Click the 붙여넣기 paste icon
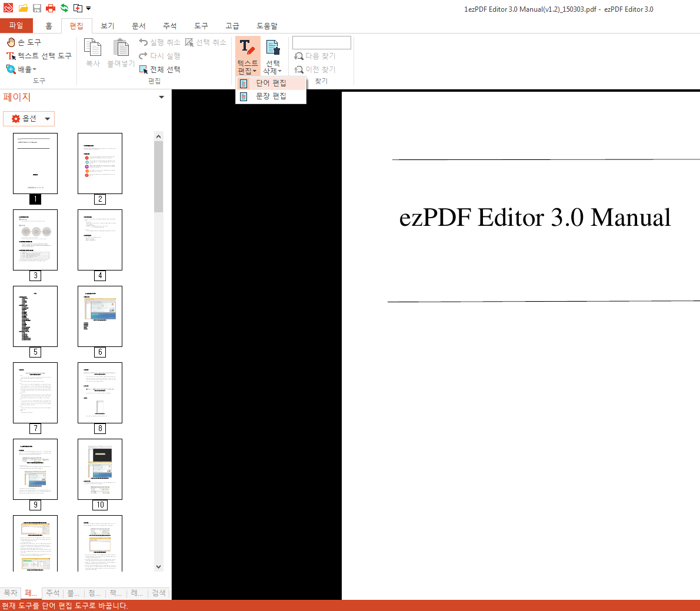The image size is (700, 611). click(121, 53)
